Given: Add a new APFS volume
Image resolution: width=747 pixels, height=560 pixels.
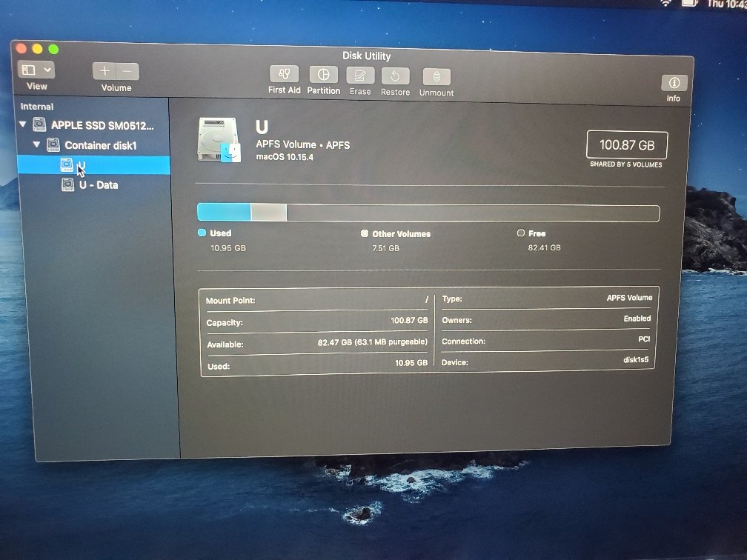Looking at the screenshot, I should (x=104, y=71).
